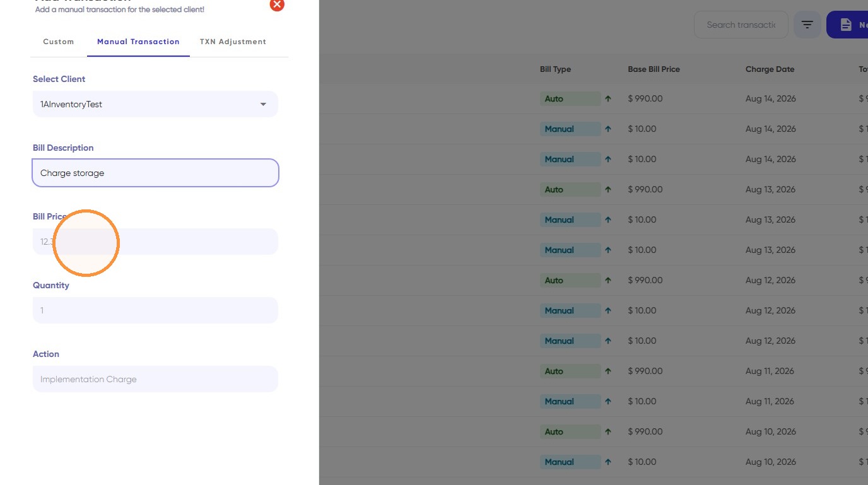Open the Action field showing Implementation Charge
868x485 pixels.
[x=155, y=379]
